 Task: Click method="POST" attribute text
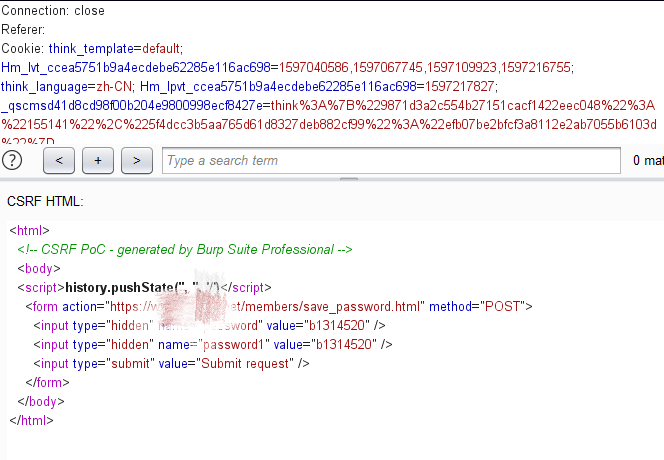click(x=476, y=307)
